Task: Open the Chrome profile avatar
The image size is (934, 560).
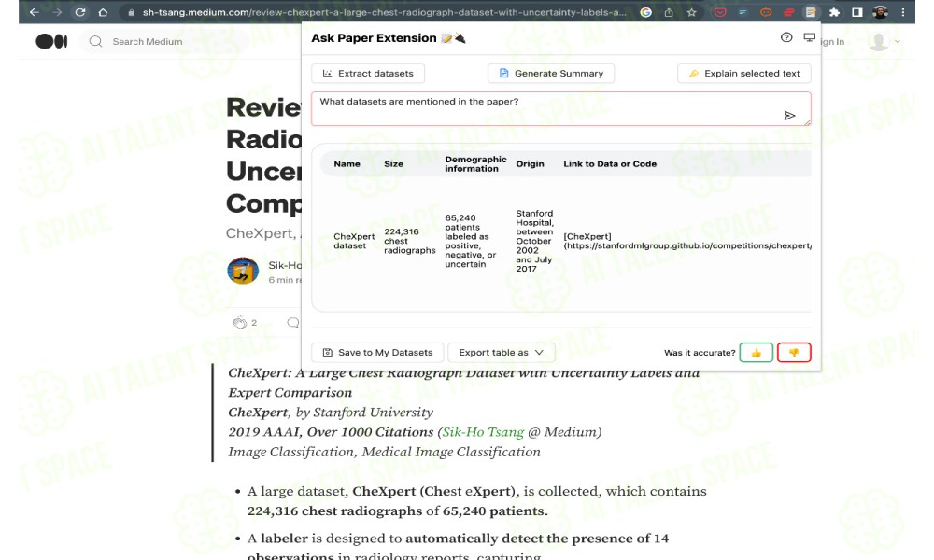Action: (x=881, y=12)
